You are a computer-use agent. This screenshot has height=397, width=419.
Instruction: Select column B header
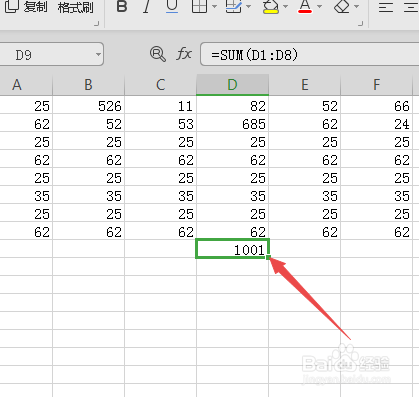pyautogui.click(x=88, y=85)
